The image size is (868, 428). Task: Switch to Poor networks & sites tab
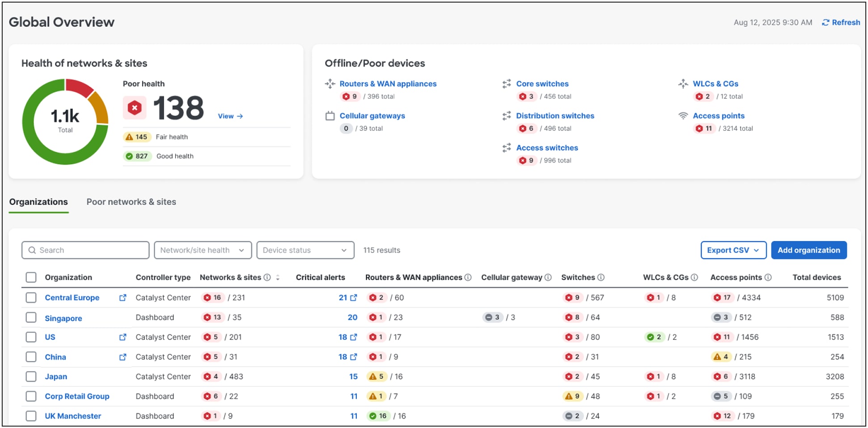pyautogui.click(x=131, y=202)
